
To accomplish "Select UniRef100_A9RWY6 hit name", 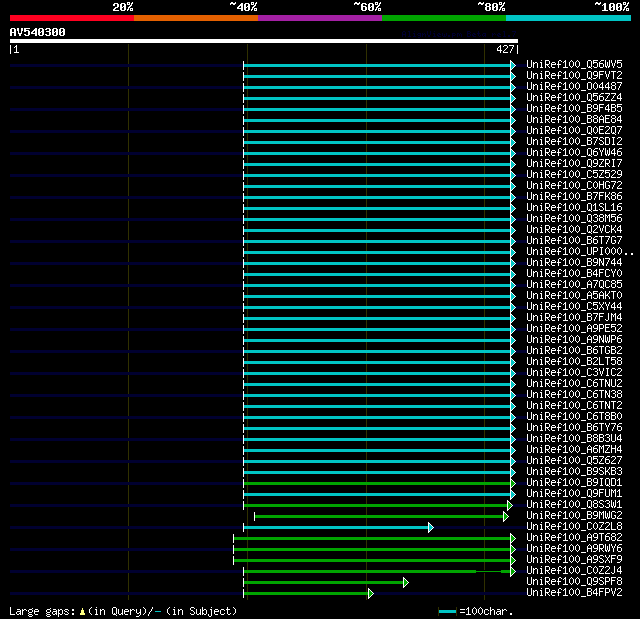I will [x=574, y=549].
